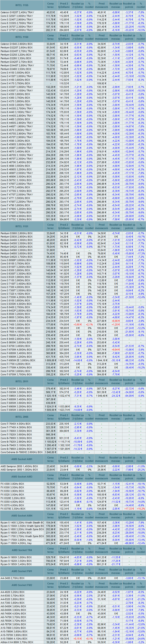Image resolution: width=146 pixels, height=644 pixels.
Task: Click Rozdiel za polrok header in INTEL 1151 section
Action: pyautogui.click(x=129, y=226)
